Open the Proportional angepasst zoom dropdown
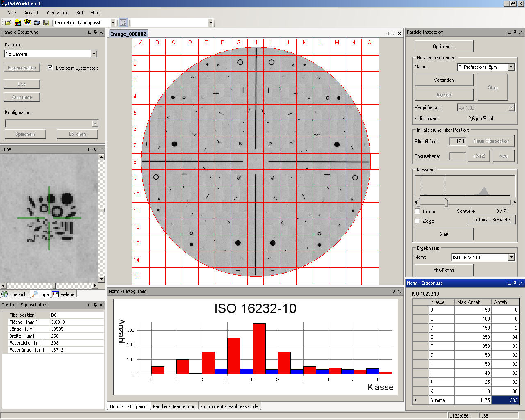Image resolution: width=525 pixels, height=420 pixels. pyautogui.click(x=113, y=23)
